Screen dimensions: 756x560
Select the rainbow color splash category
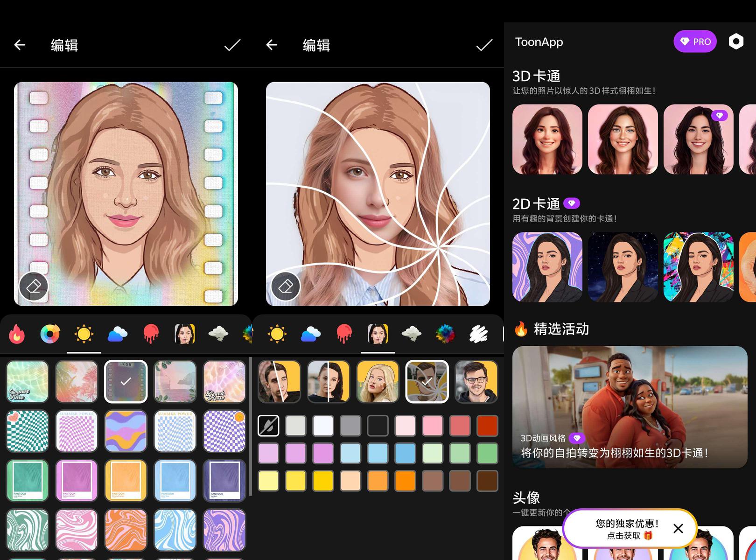coord(445,334)
